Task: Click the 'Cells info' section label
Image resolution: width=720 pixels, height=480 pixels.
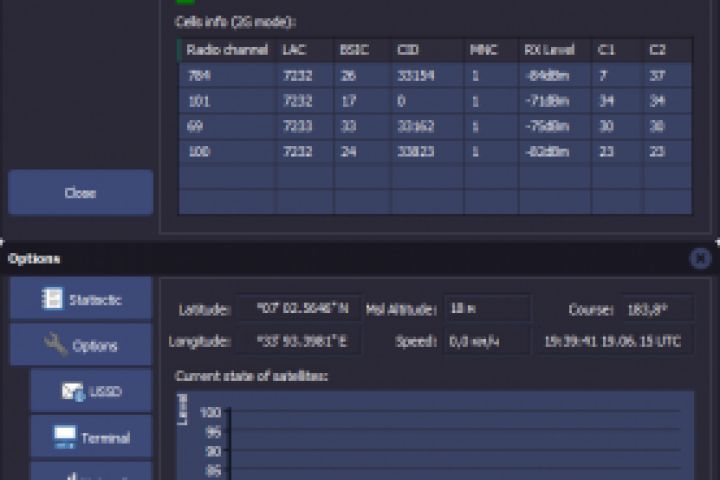Action: (x=236, y=22)
